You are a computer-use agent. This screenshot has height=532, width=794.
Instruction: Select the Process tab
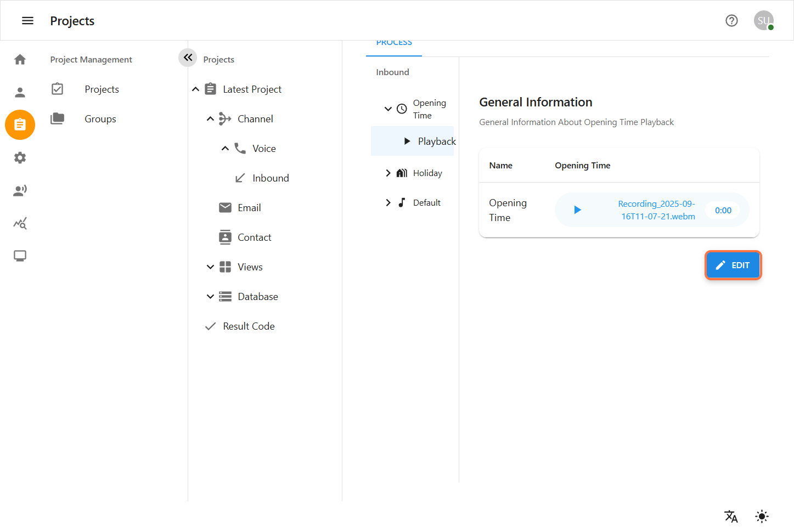pos(394,43)
